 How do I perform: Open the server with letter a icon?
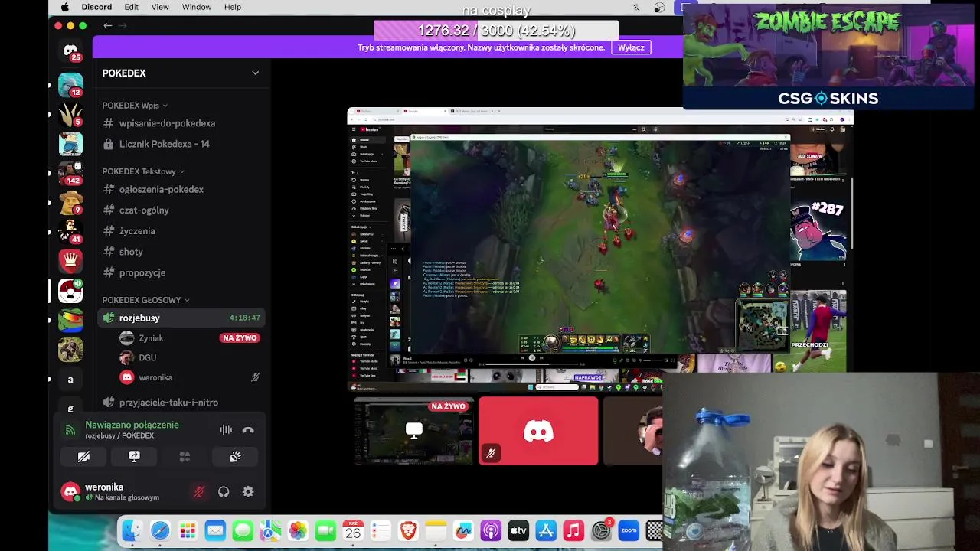[70, 379]
